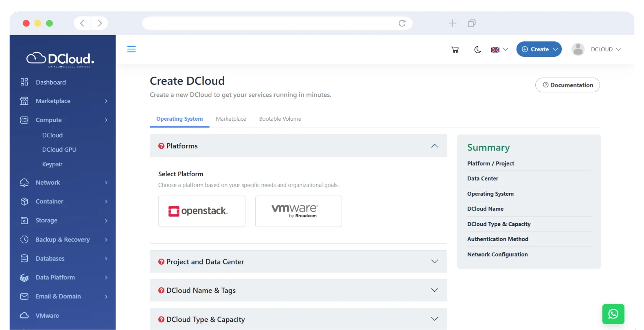
Task: Open WhatsApp chat button
Action: 613,314
